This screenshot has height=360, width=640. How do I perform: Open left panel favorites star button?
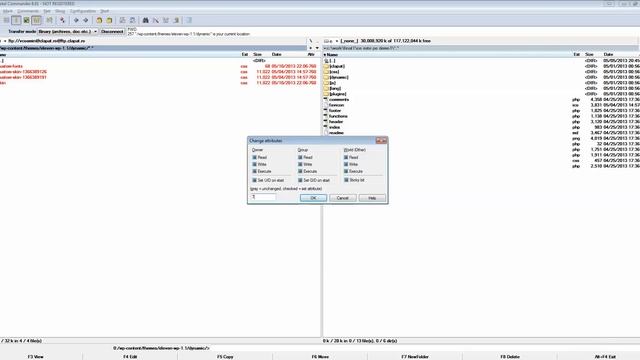pos(311,48)
